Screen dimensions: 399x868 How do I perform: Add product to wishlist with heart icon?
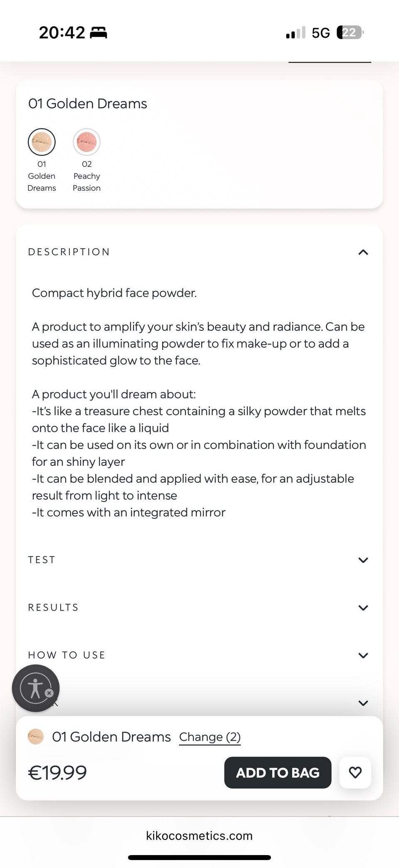pyautogui.click(x=355, y=772)
